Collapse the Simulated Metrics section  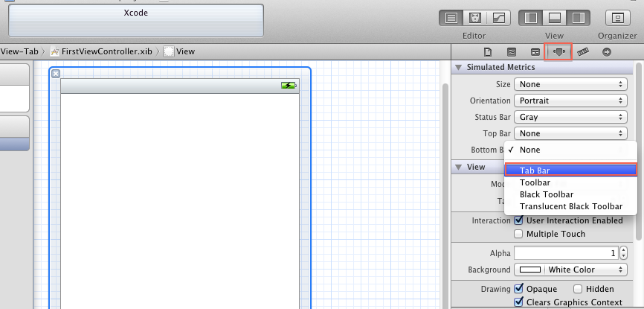pyautogui.click(x=458, y=67)
